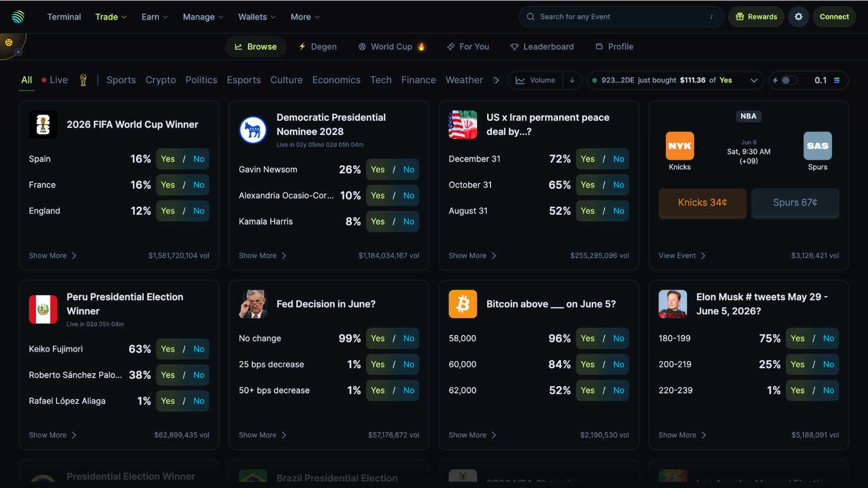
Task: Expand Show More on Elon Musk tweets card
Action: (x=682, y=435)
